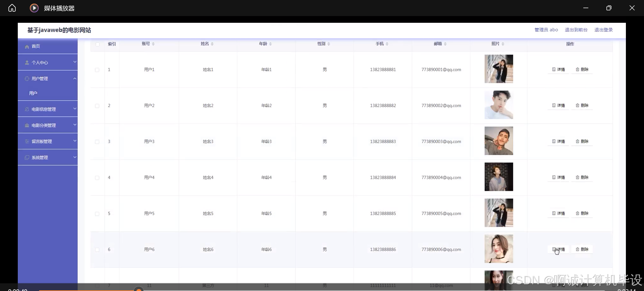Image resolution: width=644 pixels, height=291 pixels.
Task: Expand the 系统管理 chevron
Action: pos(75,157)
